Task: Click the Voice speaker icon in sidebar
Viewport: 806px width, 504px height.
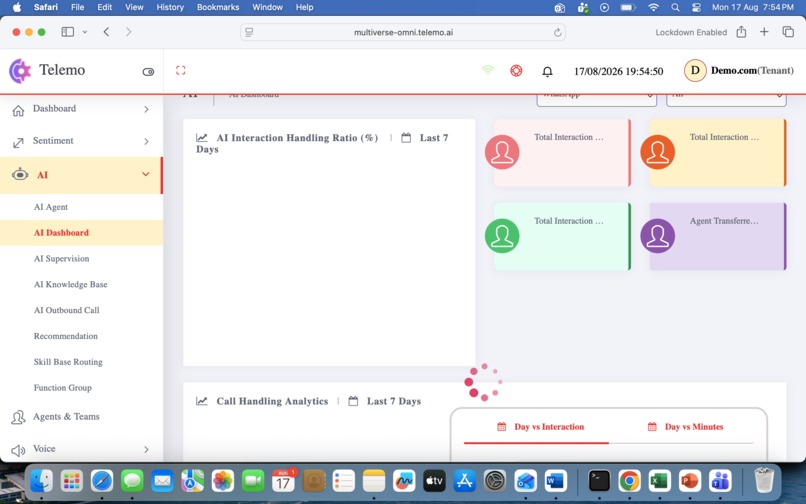Action: coord(18,451)
